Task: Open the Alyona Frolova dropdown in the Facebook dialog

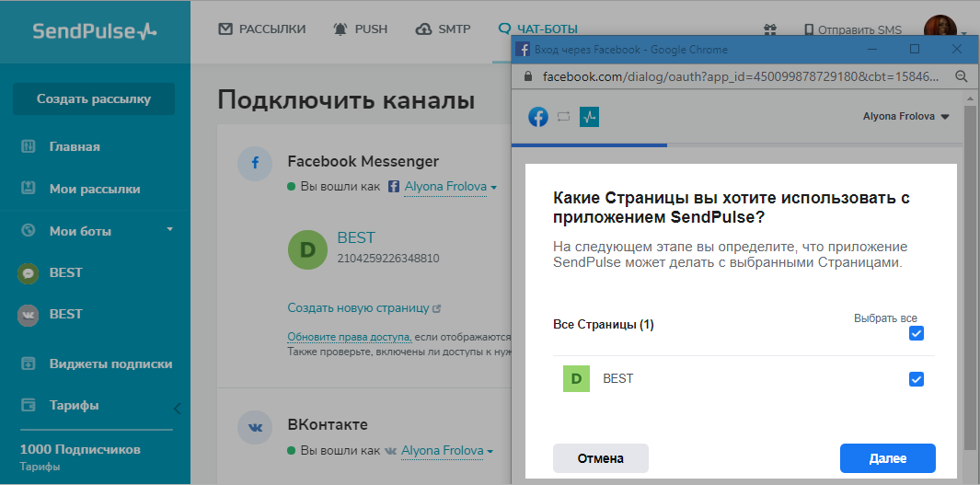Action: [x=906, y=117]
